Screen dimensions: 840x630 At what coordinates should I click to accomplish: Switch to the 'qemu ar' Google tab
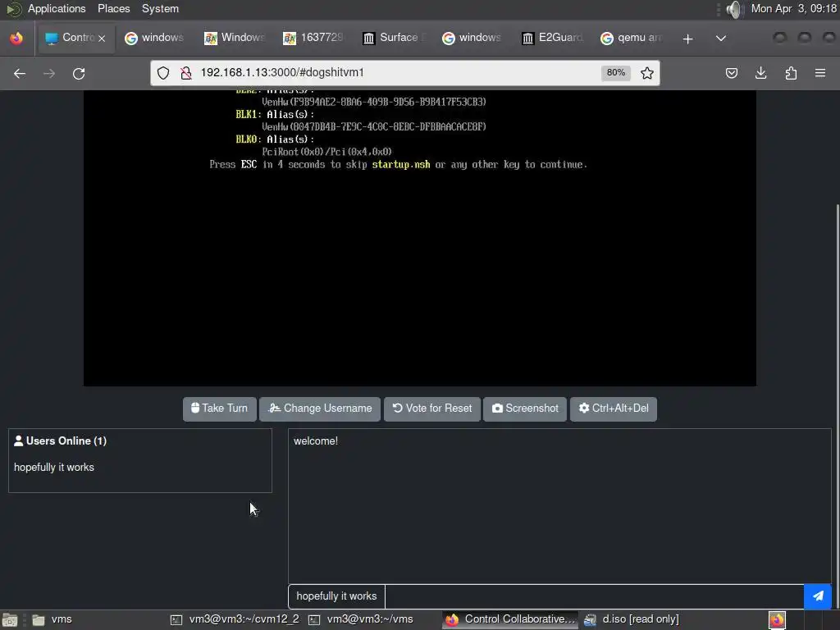[x=631, y=38]
